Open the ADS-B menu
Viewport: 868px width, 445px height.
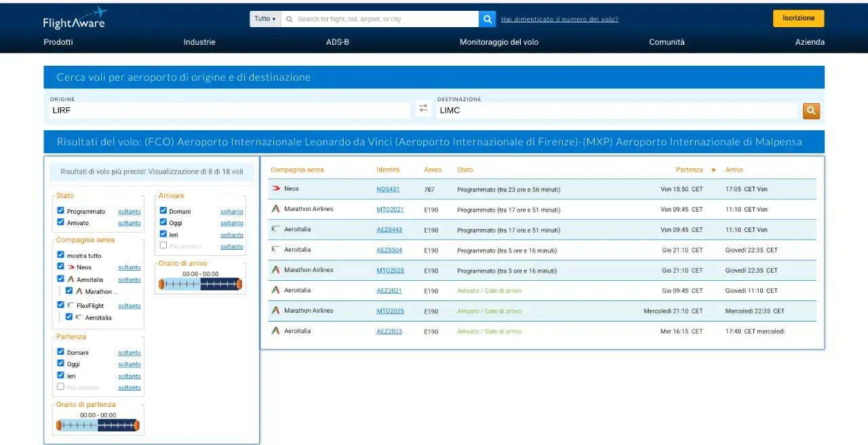(338, 42)
